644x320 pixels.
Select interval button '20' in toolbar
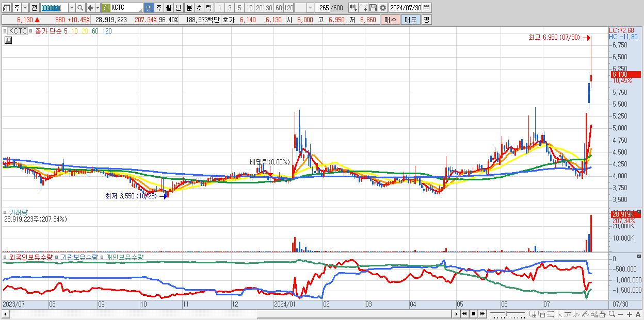[x=259, y=8]
